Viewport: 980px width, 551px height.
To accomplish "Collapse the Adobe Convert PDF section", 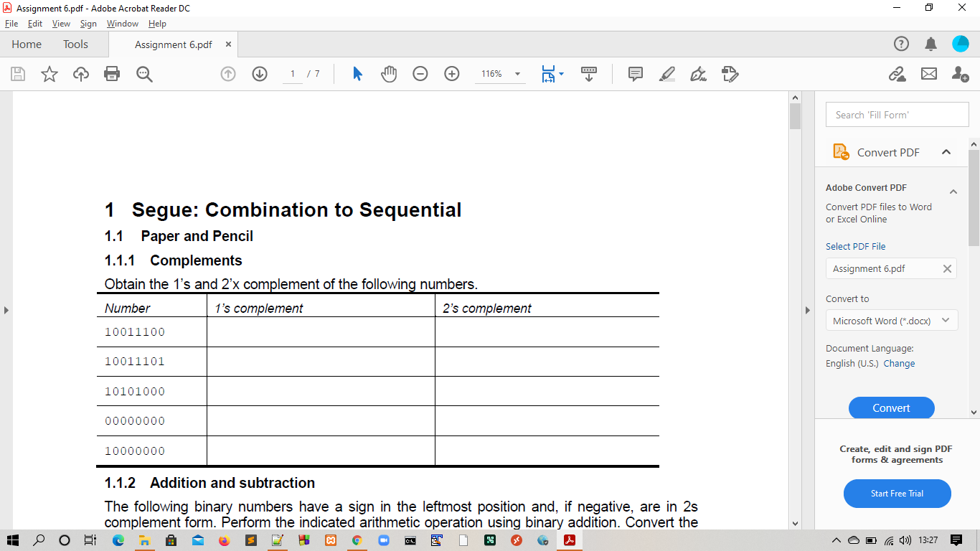I will pyautogui.click(x=953, y=192).
